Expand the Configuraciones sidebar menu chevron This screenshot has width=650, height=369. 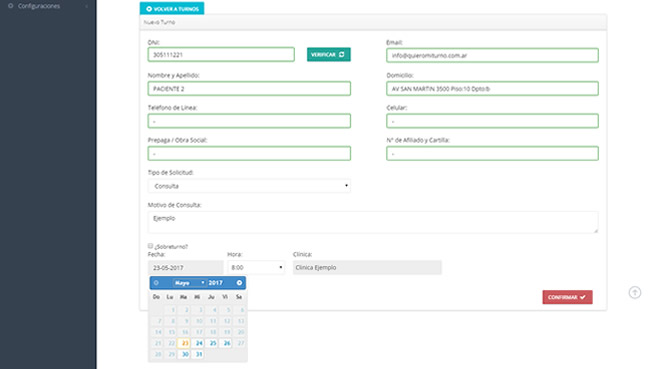87,6
